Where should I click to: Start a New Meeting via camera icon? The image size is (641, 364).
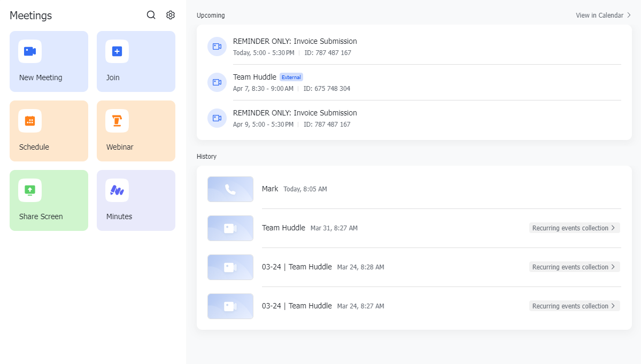coord(30,51)
